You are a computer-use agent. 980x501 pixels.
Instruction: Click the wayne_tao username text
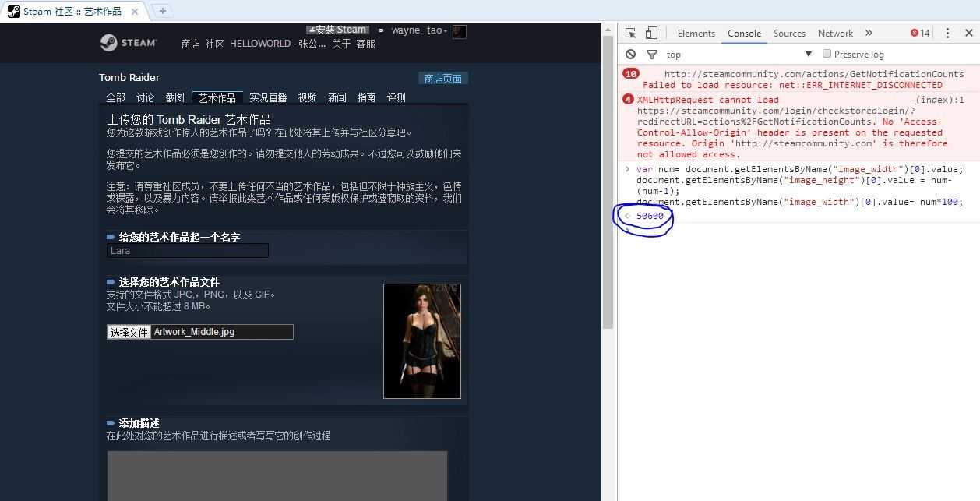click(x=417, y=30)
